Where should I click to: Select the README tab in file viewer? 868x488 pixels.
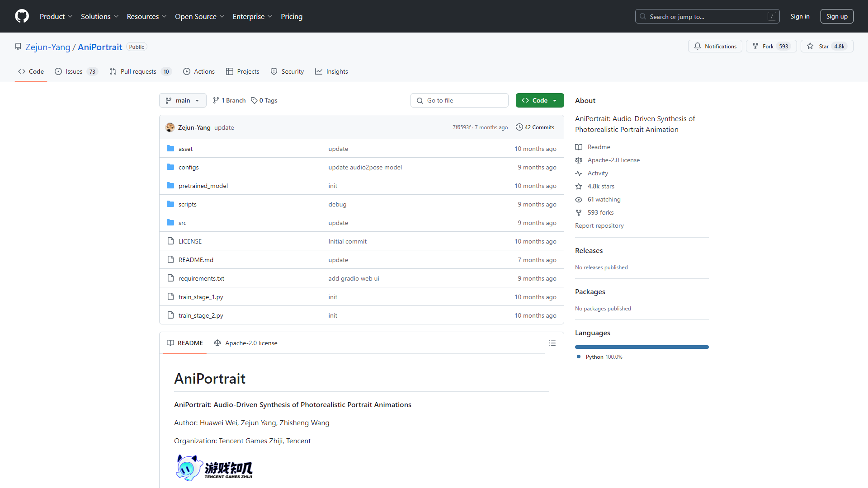click(x=185, y=343)
